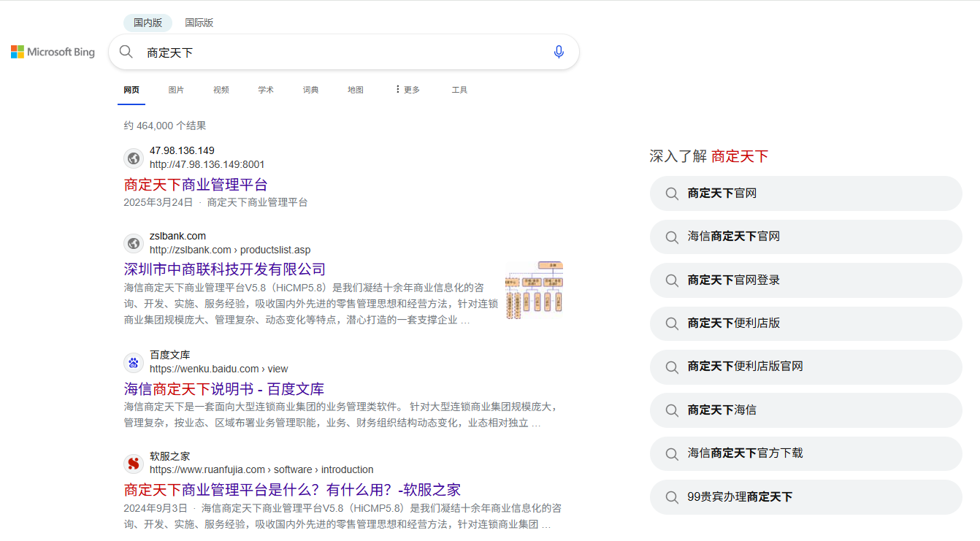
Task: Switch to the 图片 tab
Action: pos(176,89)
